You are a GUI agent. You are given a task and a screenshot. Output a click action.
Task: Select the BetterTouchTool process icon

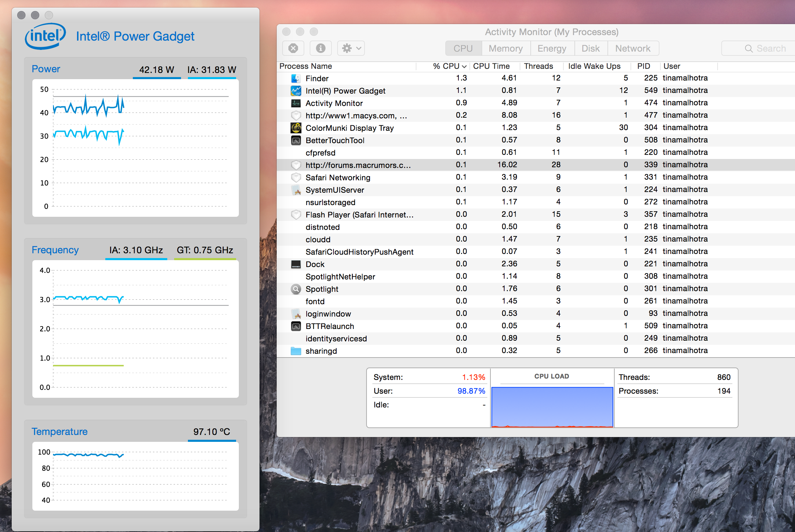pyautogui.click(x=296, y=140)
